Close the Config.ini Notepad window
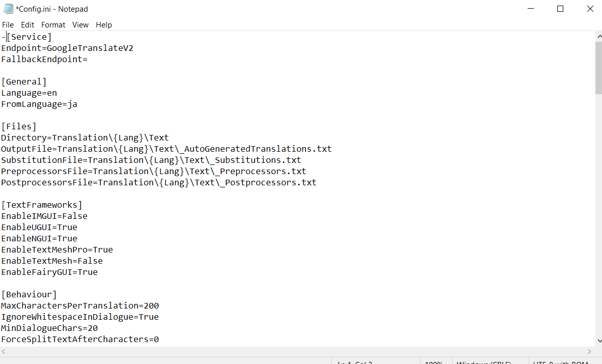The image size is (602, 364). click(590, 9)
